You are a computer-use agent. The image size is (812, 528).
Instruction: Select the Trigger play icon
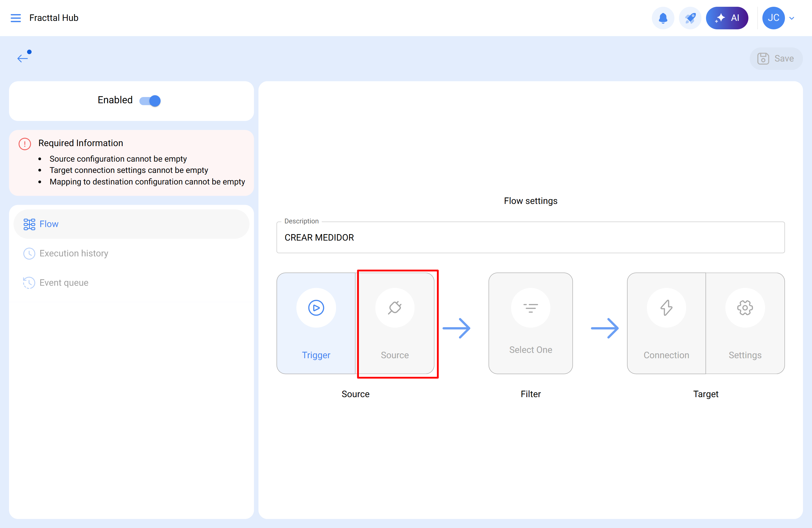pyautogui.click(x=316, y=307)
